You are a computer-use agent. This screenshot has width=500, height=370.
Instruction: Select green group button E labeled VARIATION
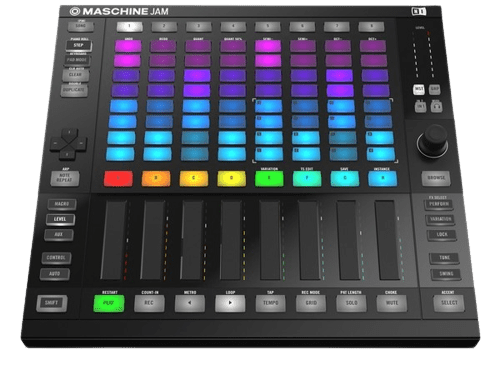(x=269, y=178)
